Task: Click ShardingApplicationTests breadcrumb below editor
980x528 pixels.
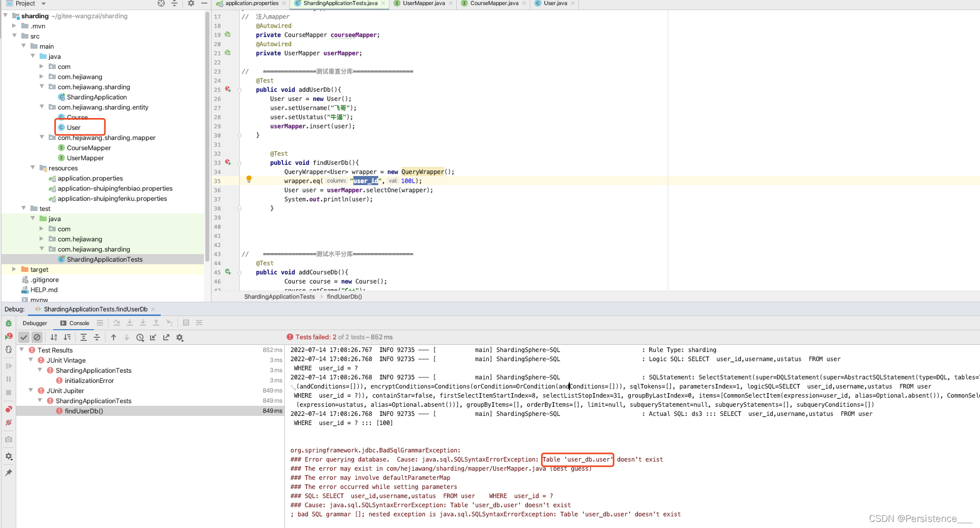Action: pyautogui.click(x=279, y=297)
